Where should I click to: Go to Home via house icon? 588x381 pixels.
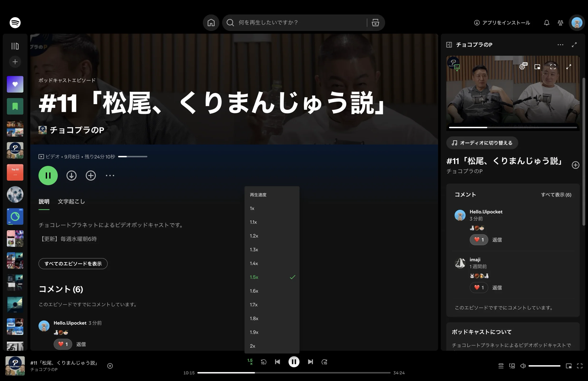(x=211, y=23)
